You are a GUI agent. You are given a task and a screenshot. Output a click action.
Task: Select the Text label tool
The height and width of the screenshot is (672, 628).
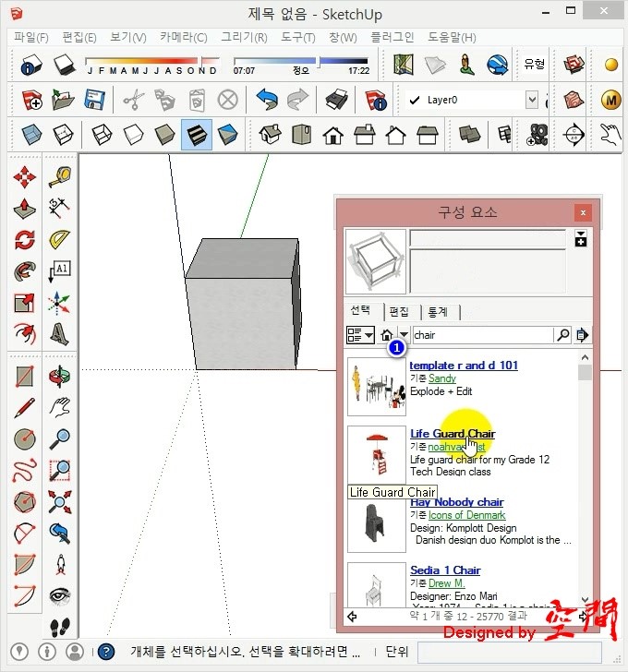click(60, 271)
